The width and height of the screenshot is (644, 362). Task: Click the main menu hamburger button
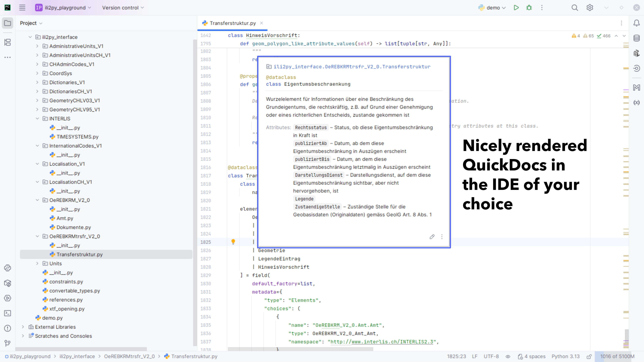[x=22, y=8]
